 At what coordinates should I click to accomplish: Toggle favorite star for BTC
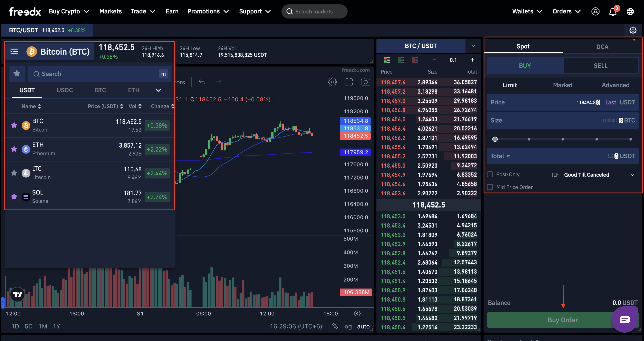14,125
